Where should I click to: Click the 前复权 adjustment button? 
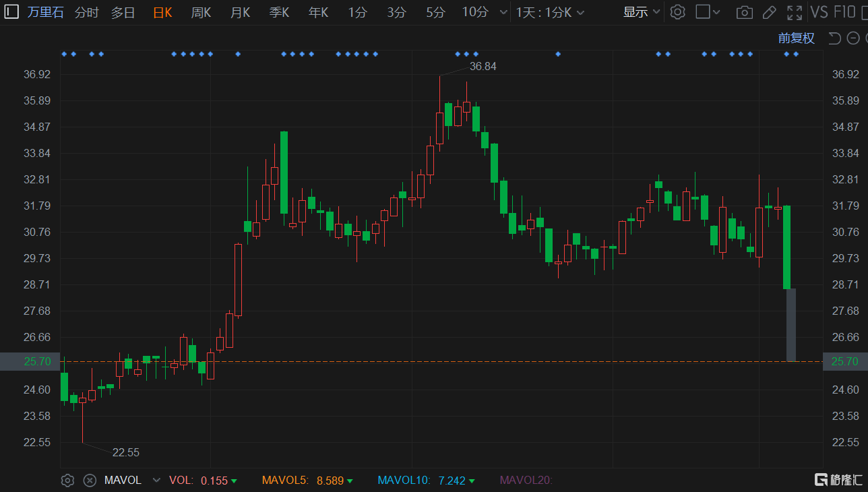click(x=796, y=38)
